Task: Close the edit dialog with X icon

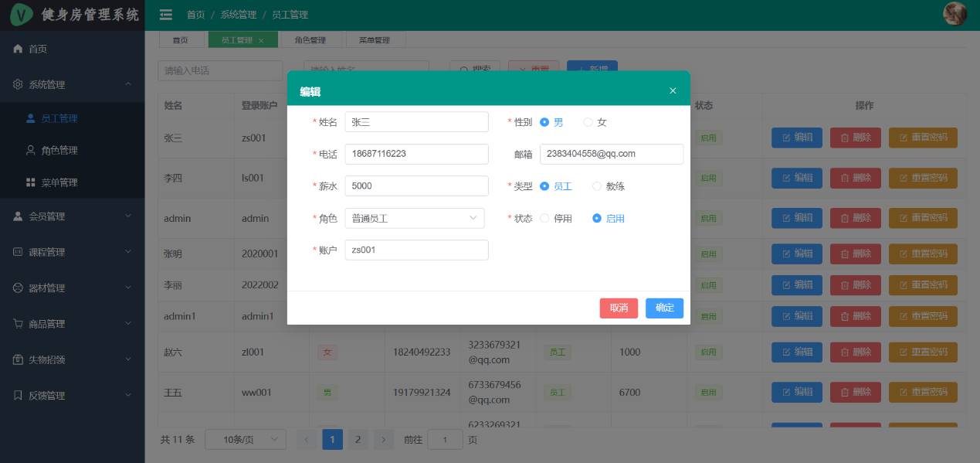Action: [x=673, y=91]
